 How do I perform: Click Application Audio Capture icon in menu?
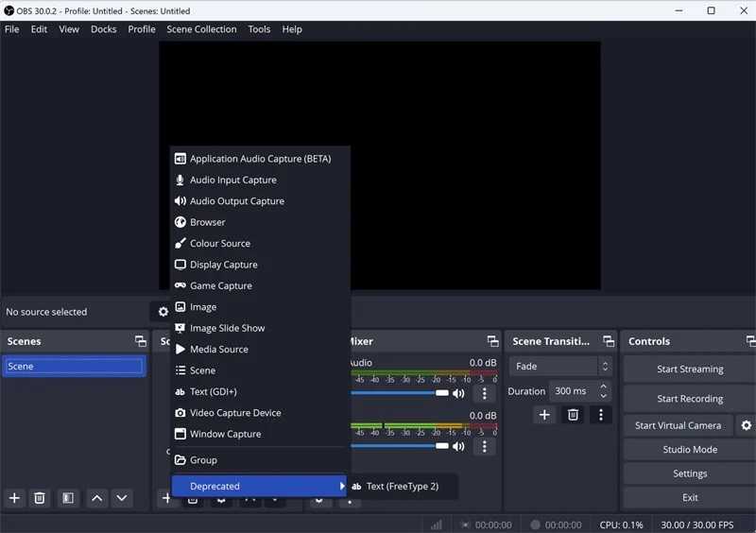(180, 159)
